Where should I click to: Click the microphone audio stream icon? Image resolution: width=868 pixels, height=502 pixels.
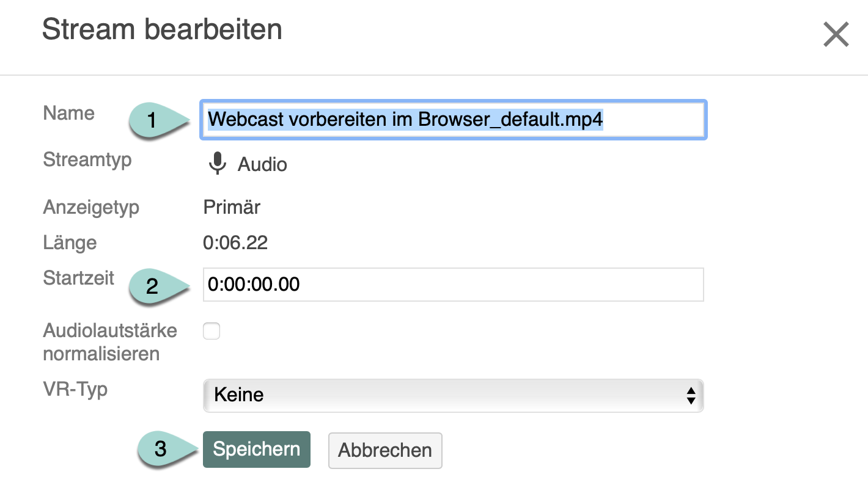tap(217, 164)
